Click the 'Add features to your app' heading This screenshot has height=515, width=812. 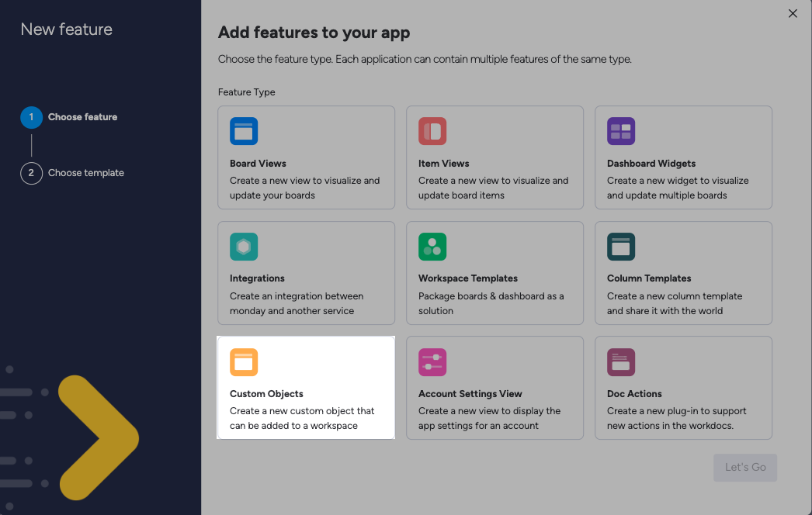click(x=314, y=33)
